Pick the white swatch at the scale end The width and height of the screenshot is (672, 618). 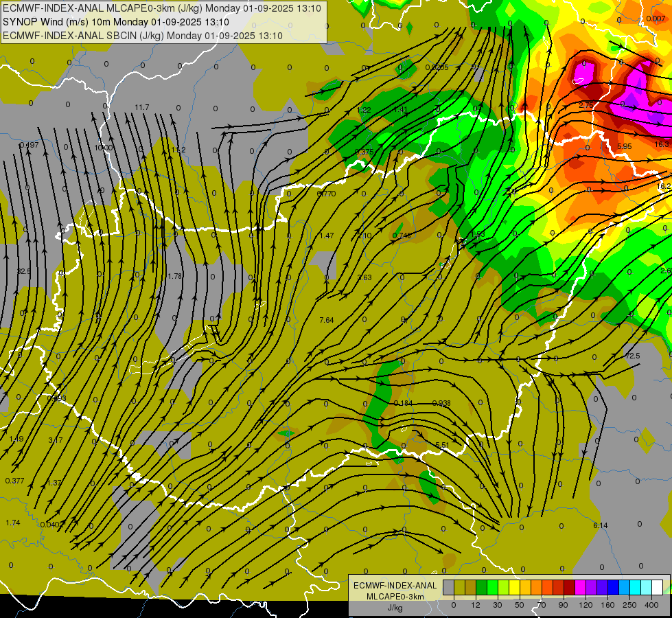click(x=658, y=587)
